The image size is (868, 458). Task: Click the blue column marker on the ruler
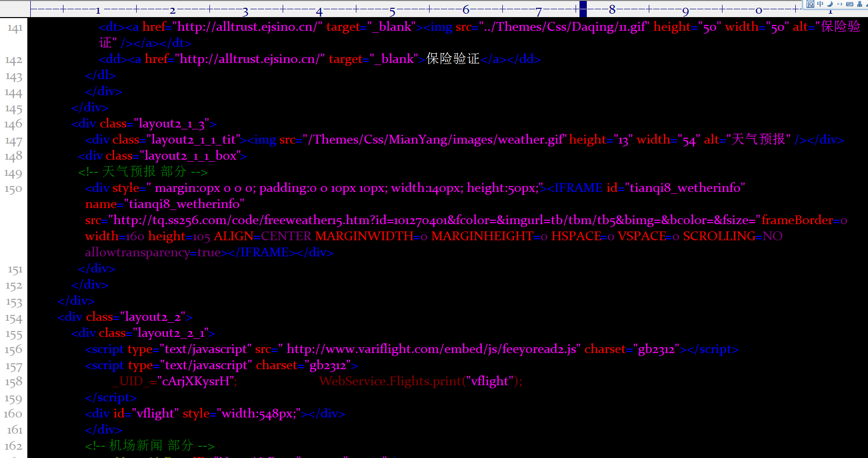point(583,9)
